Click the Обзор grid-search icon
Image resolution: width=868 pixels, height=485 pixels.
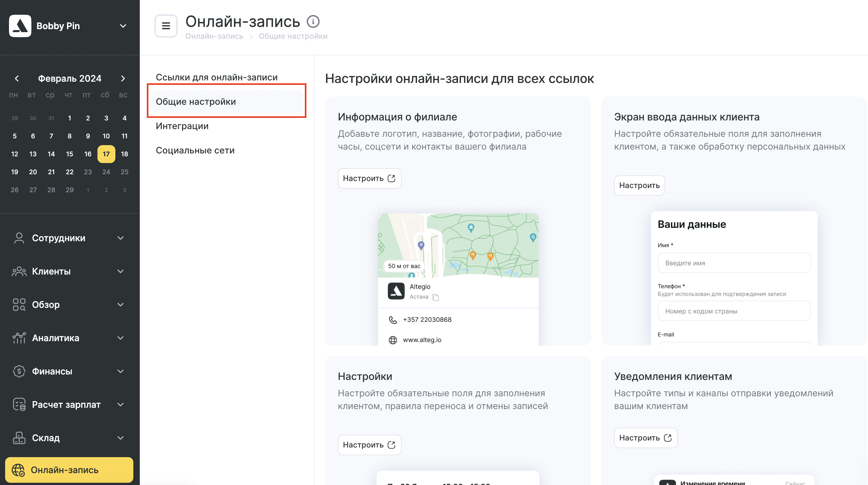(x=19, y=304)
